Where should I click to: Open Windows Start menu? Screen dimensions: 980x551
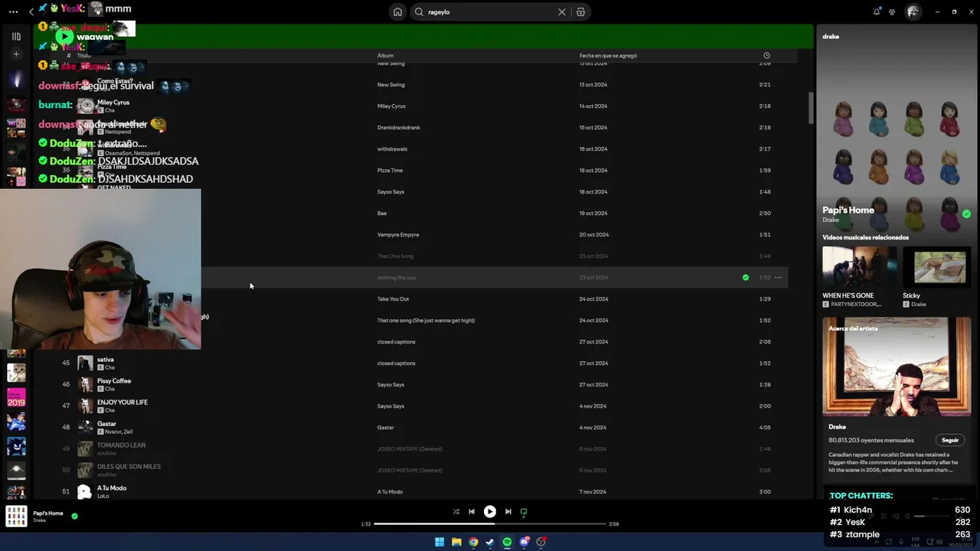point(439,543)
